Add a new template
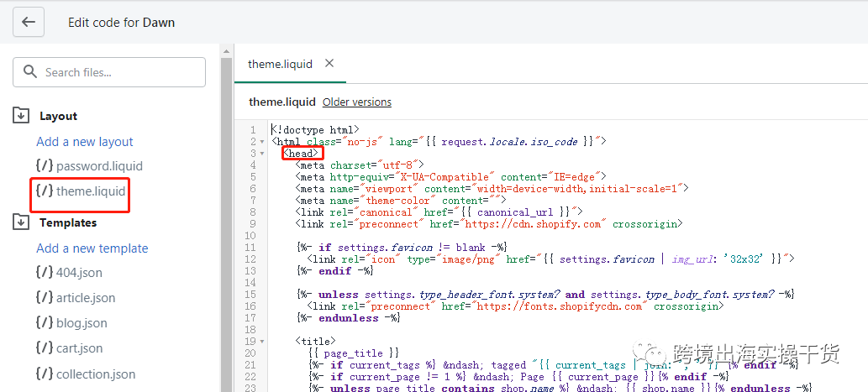Viewport: 868px width, 392px height. tap(92, 248)
